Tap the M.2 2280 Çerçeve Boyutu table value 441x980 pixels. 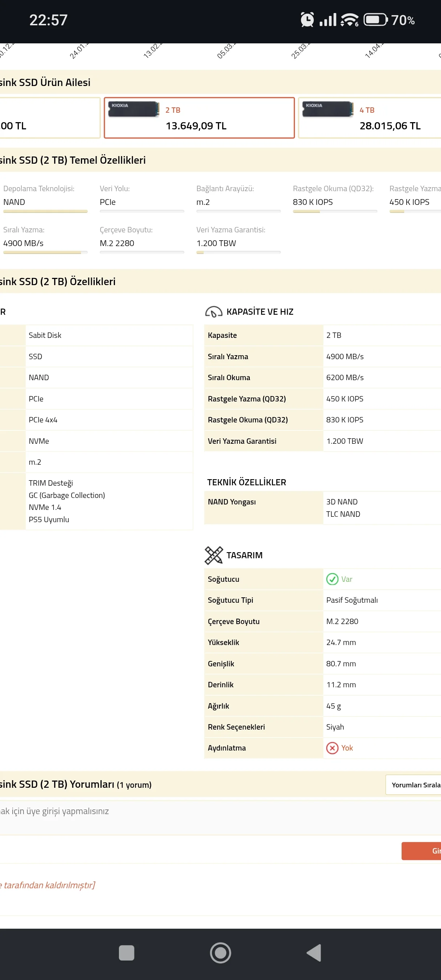coord(342,621)
